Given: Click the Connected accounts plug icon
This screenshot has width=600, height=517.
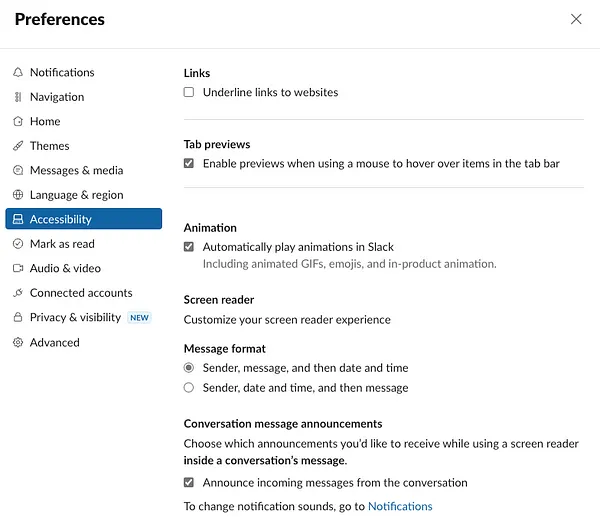Looking at the screenshot, I should 18,293.
